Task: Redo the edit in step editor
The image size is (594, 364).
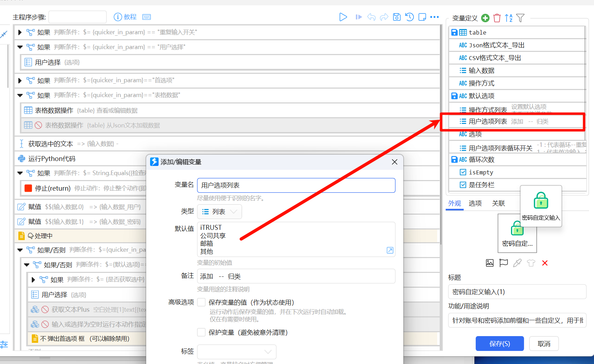Action: point(384,17)
